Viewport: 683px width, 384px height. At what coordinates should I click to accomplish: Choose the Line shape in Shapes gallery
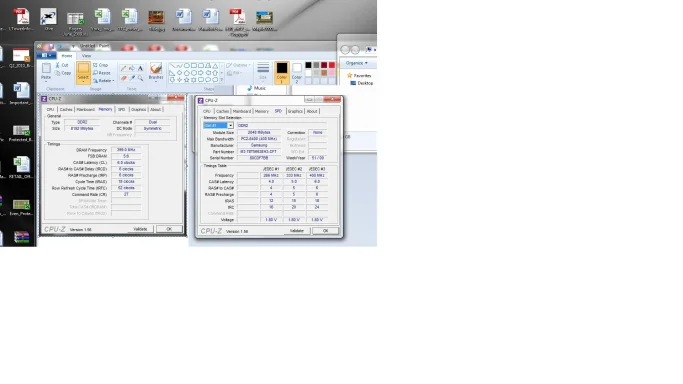[172, 66]
